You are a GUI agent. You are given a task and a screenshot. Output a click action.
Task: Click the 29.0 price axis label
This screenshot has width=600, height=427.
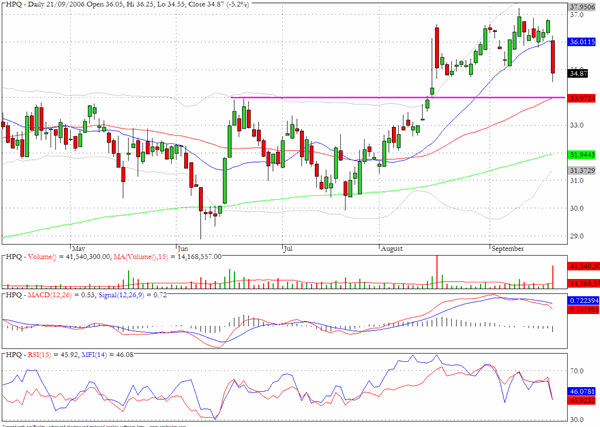click(577, 236)
